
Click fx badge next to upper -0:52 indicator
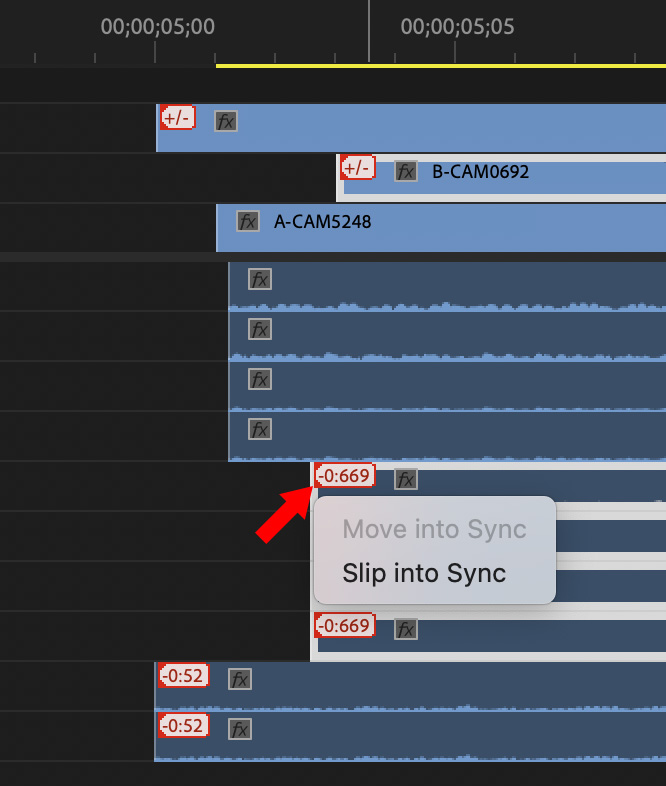240,679
